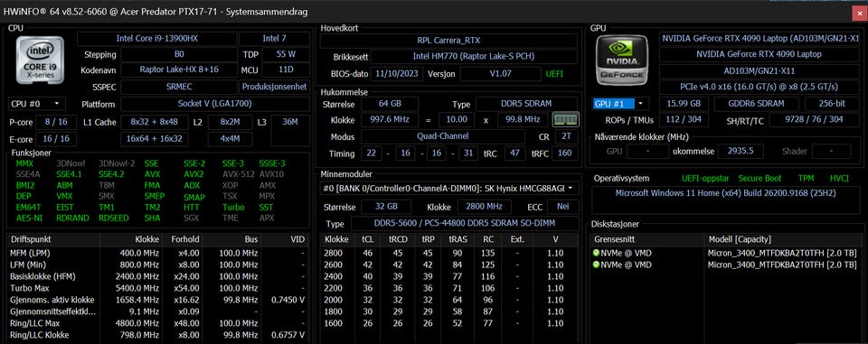Select the 2800 row in memory timing table
The width and height of the screenshot is (868, 344).
[x=450, y=253]
